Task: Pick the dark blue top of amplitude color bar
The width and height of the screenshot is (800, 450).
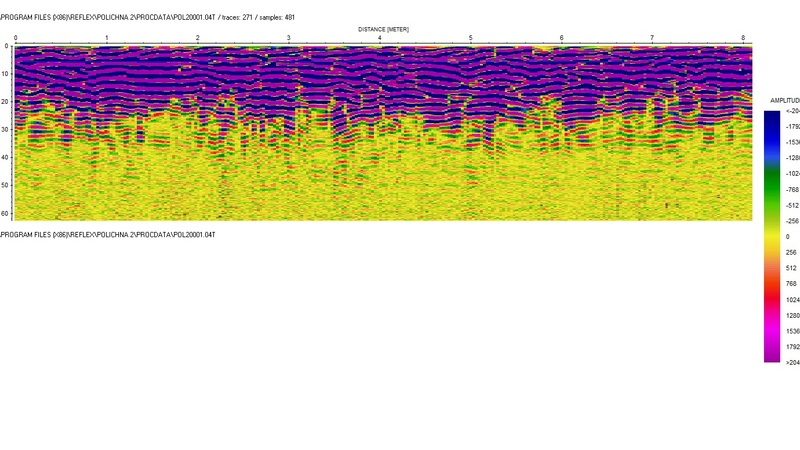Action: (x=772, y=116)
